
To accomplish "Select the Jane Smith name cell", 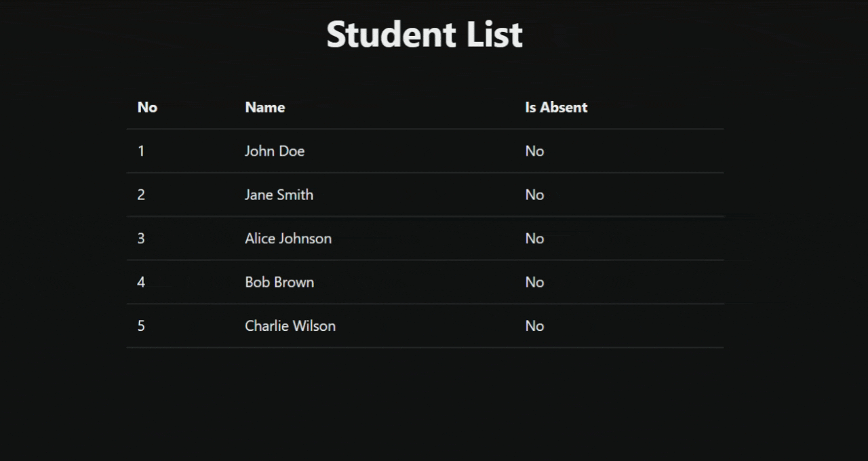I will point(279,195).
